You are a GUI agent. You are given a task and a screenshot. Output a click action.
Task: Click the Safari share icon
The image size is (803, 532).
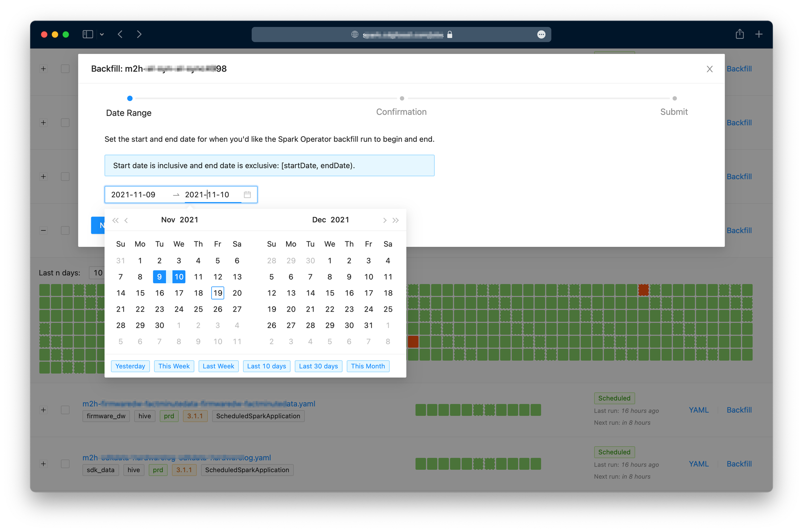click(739, 34)
